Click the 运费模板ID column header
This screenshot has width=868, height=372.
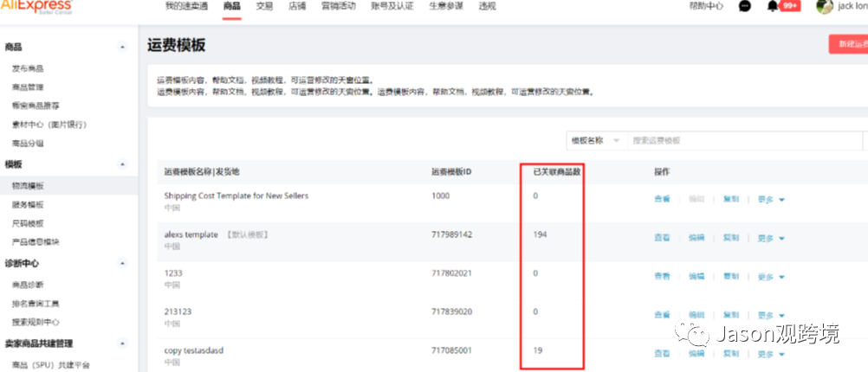pyautogui.click(x=451, y=172)
